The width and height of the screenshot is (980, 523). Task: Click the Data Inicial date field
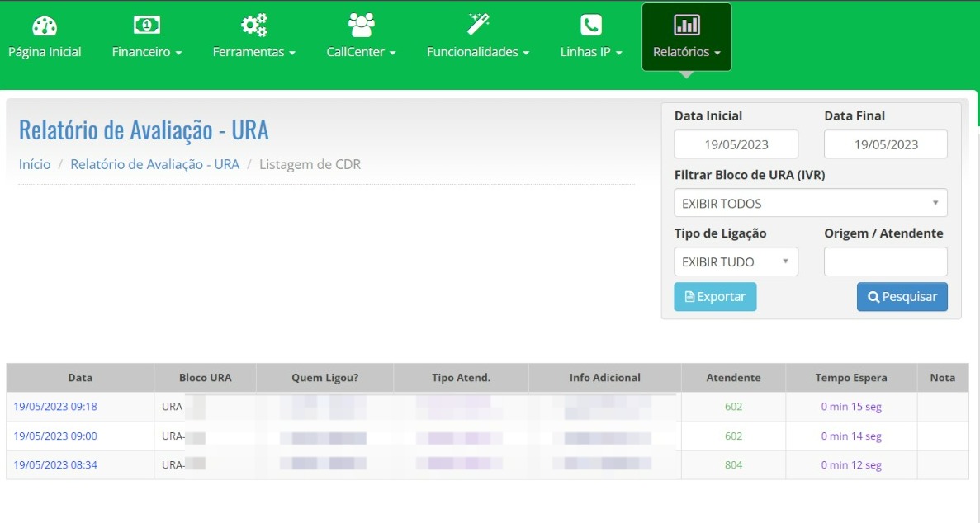pos(736,144)
